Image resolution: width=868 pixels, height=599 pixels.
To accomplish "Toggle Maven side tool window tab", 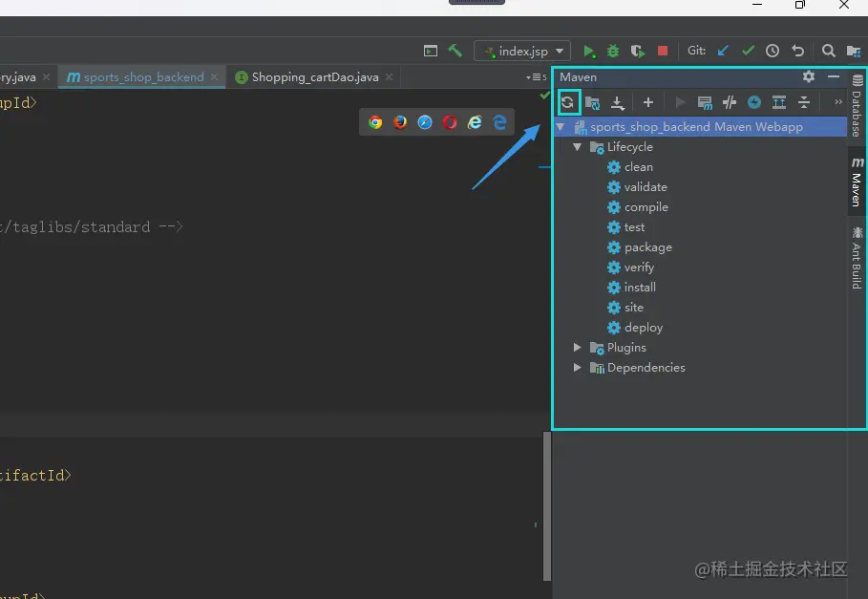I will click(857, 182).
